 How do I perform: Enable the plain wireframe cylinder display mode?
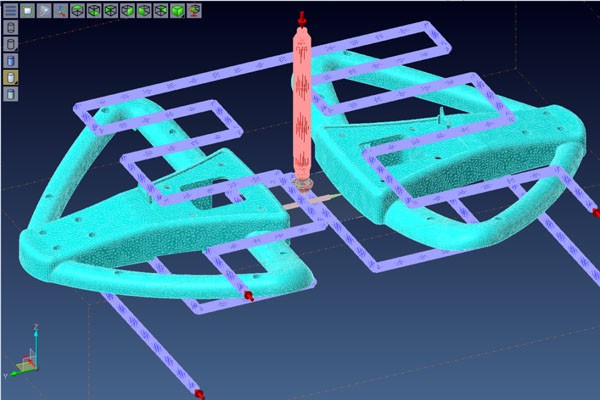pos(10,27)
